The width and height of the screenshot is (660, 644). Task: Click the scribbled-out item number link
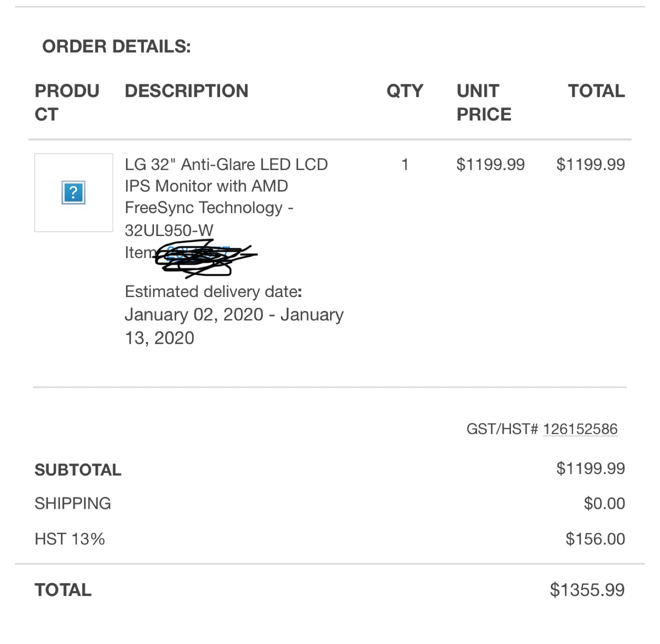(x=198, y=253)
